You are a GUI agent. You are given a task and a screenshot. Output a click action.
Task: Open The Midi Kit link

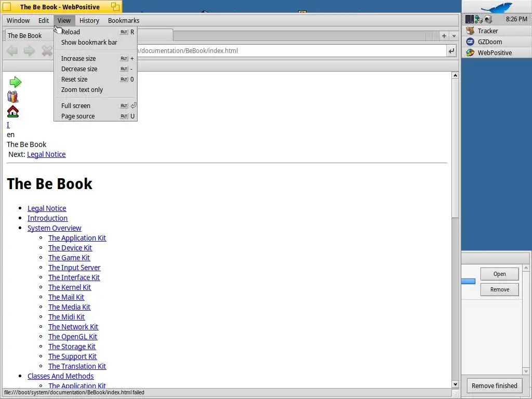point(66,316)
